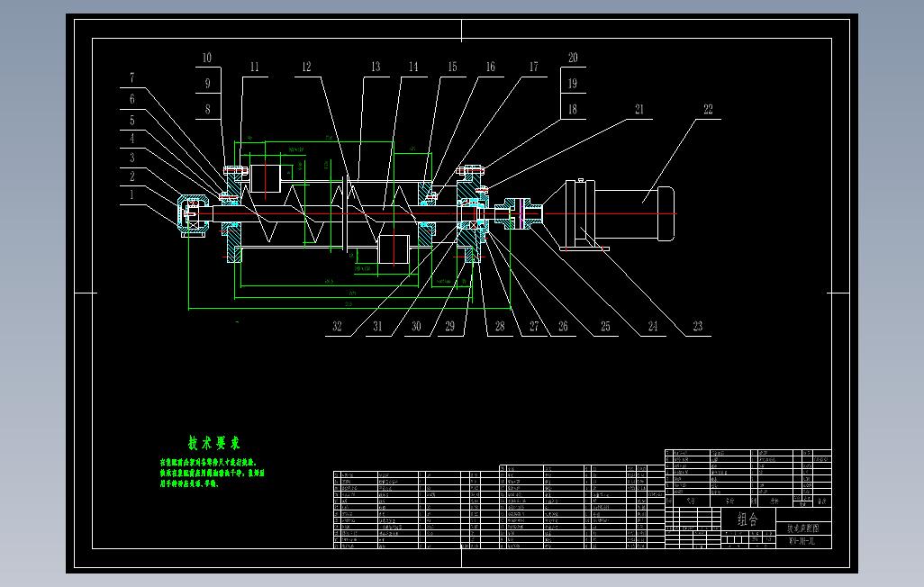Select the balloon label 13
The height and width of the screenshot is (587, 924).
376,67
